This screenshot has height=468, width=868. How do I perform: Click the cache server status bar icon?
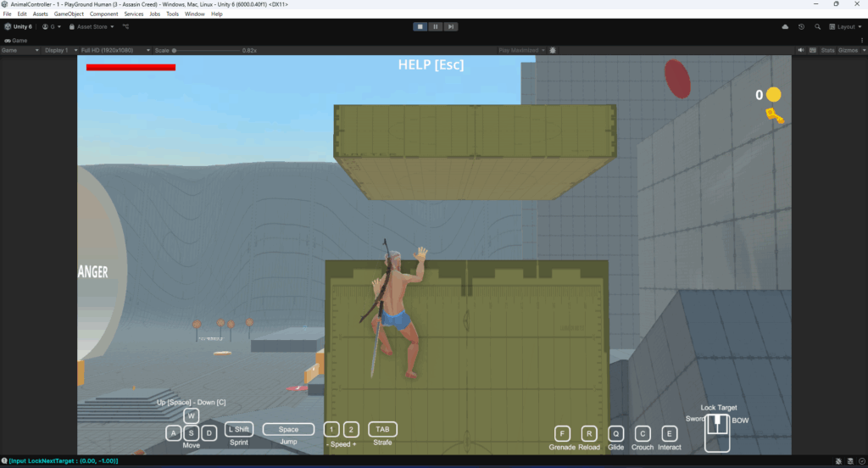pyautogui.click(x=850, y=461)
